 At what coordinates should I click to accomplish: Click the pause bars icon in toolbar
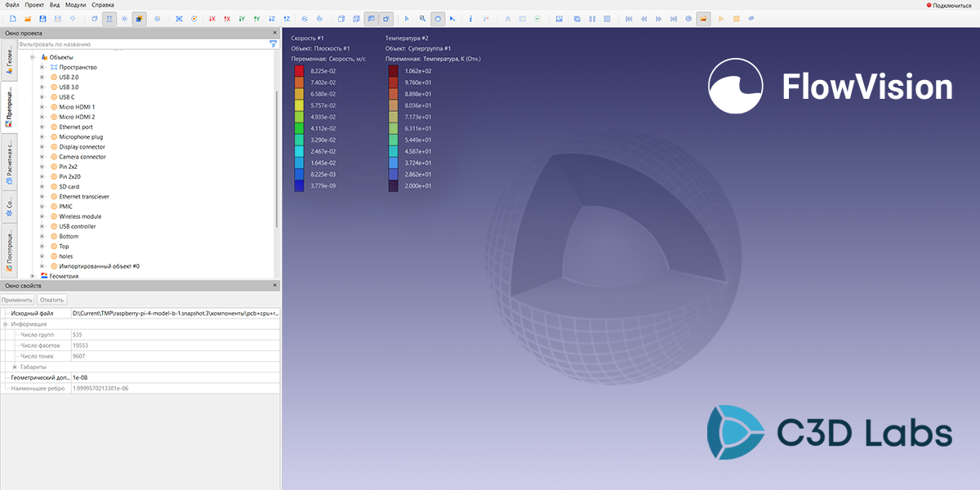[592, 18]
